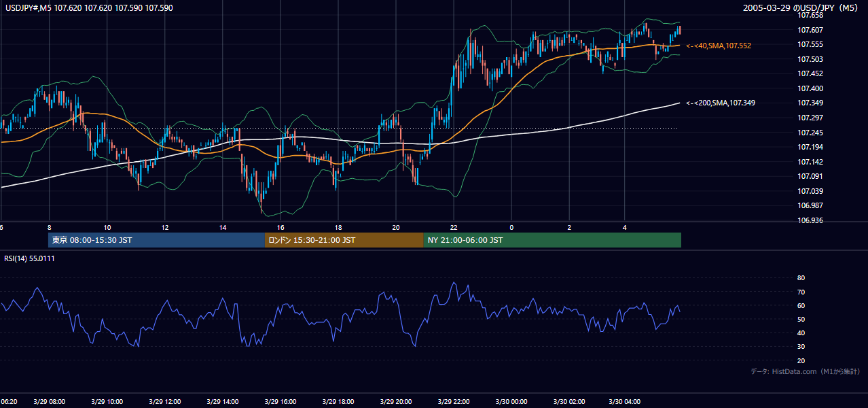868x408 pixels.
Task: Click the 3/29 12:00 time label
Action: [164, 401]
